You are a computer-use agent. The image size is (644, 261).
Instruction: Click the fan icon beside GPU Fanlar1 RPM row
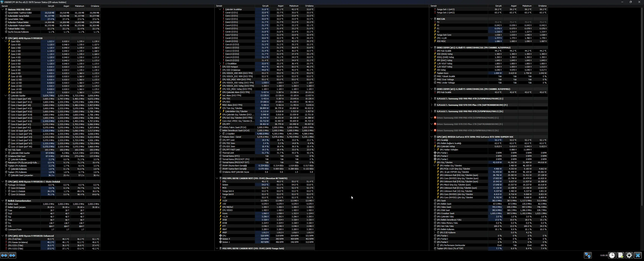click(x=435, y=153)
